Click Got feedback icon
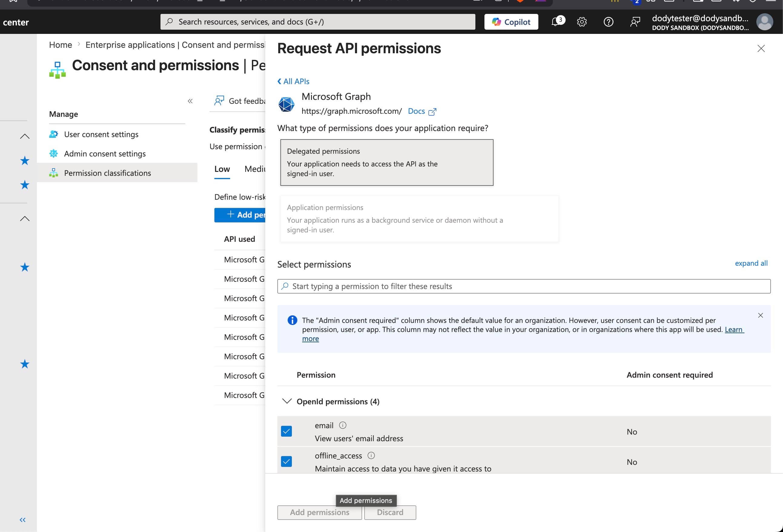This screenshot has height=532, width=783. point(219,101)
